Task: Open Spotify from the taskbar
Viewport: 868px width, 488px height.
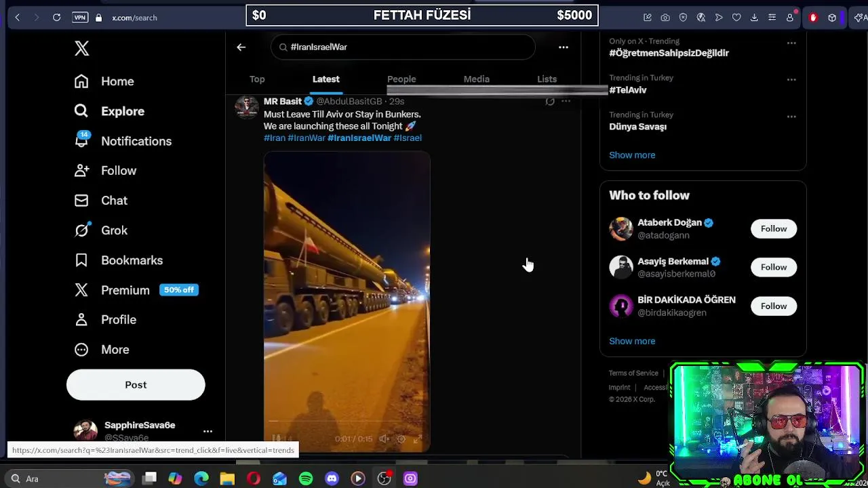Action: click(306, 479)
